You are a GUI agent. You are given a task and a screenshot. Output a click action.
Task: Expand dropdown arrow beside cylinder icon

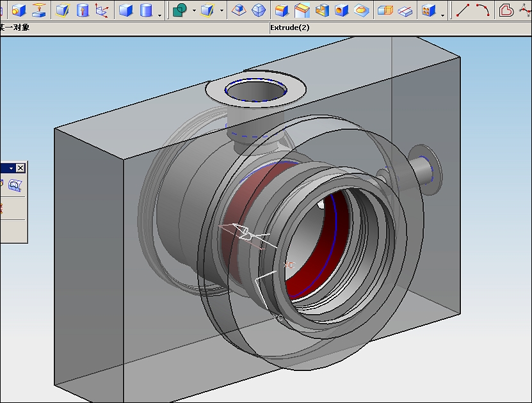pos(159,15)
